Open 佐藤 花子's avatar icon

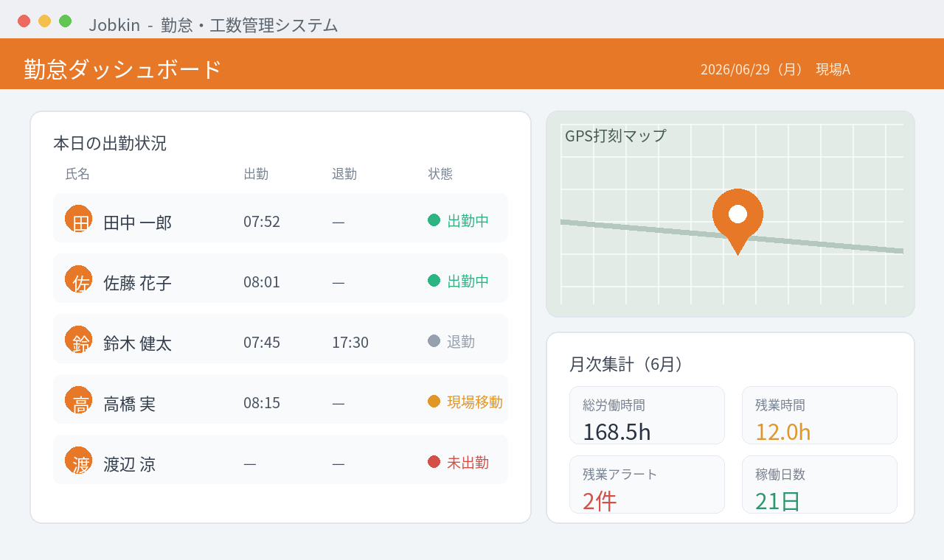78,279
